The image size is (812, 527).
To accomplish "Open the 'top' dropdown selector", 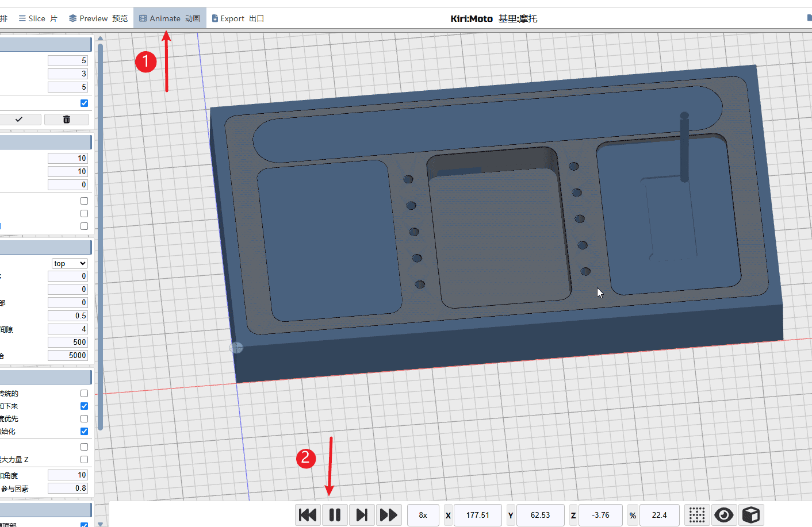I will coord(70,263).
